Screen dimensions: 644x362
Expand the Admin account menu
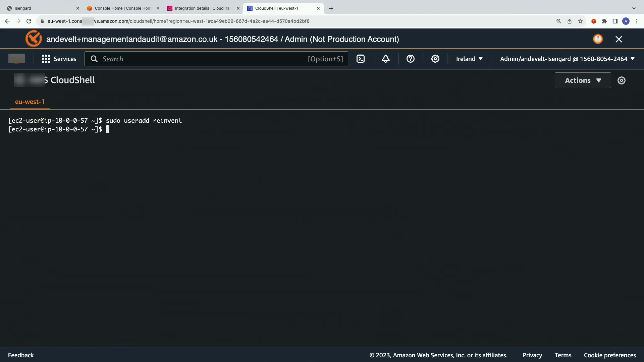(x=568, y=59)
